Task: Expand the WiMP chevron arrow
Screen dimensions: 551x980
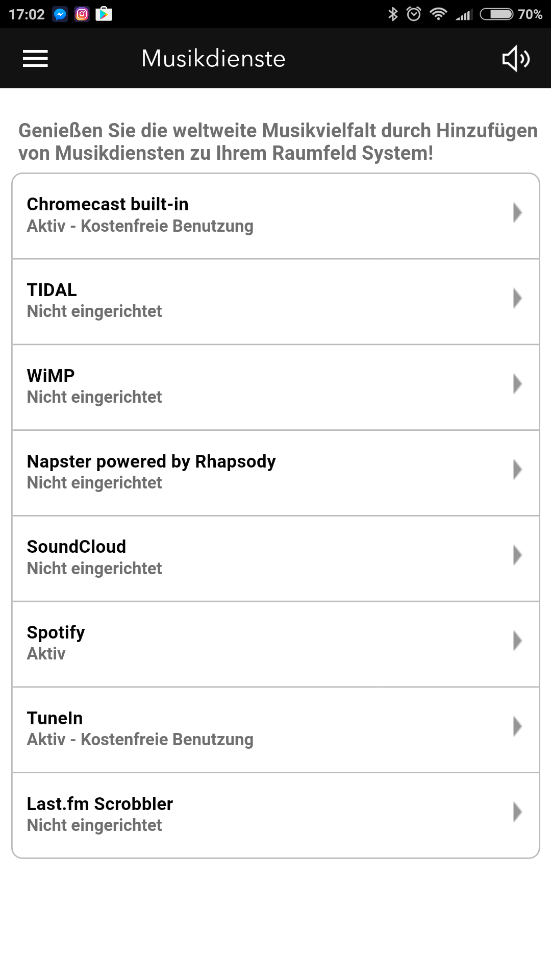Action: 517,384
